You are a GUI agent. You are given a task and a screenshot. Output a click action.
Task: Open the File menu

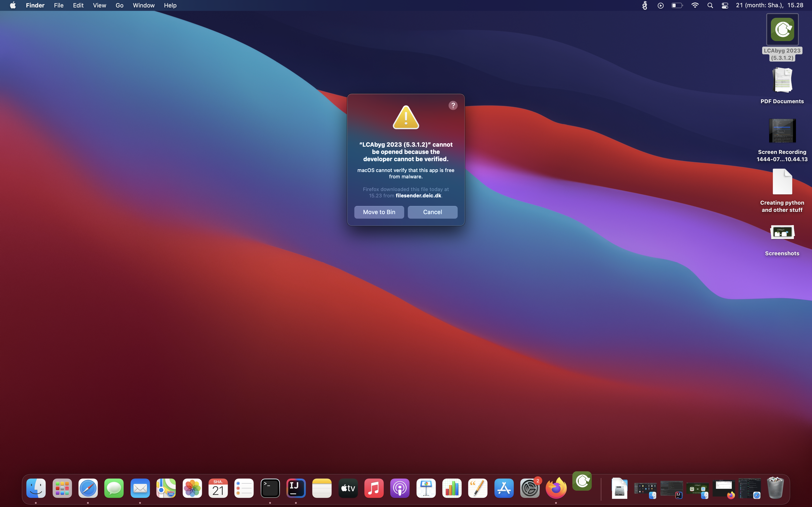point(58,5)
